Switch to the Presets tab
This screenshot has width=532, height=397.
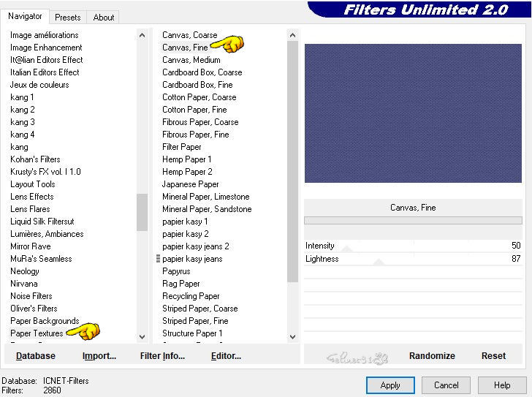click(68, 17)
